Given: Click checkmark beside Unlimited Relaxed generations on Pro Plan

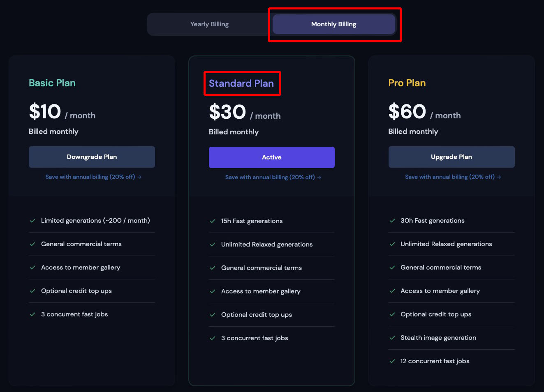Looking at the screenshot, I should click(392, 244).
